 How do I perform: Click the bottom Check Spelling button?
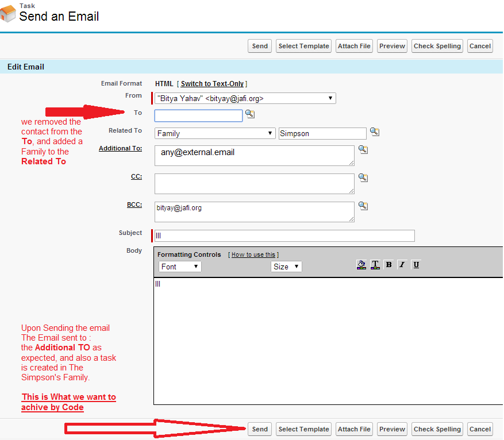437,429
